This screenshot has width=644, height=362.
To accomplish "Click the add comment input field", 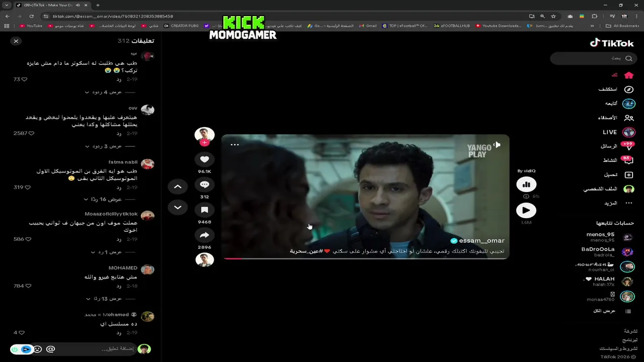I will 96,349.
